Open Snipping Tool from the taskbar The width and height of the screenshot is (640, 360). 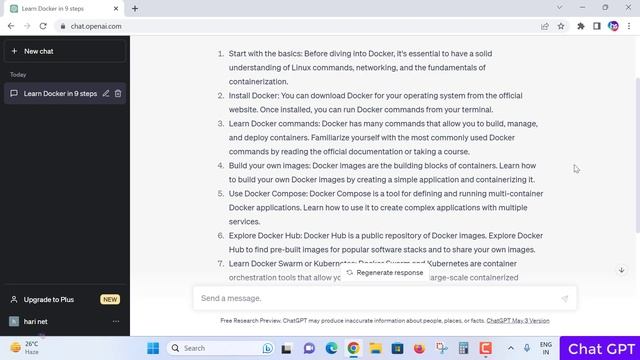point(441,348)
